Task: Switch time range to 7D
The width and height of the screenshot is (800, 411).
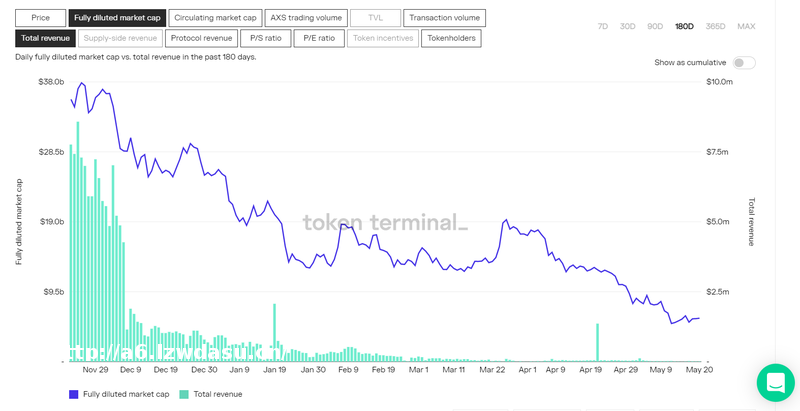Action: pos(602,26)
